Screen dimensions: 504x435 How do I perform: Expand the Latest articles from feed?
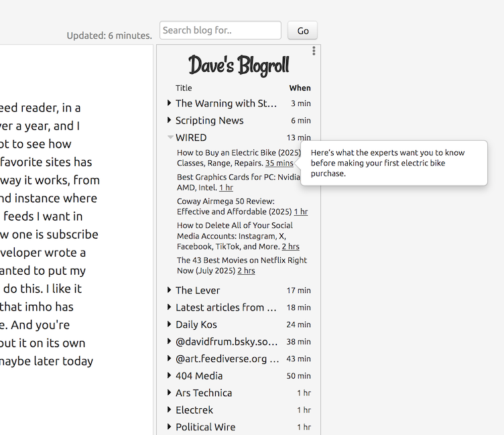click(169, 307)
